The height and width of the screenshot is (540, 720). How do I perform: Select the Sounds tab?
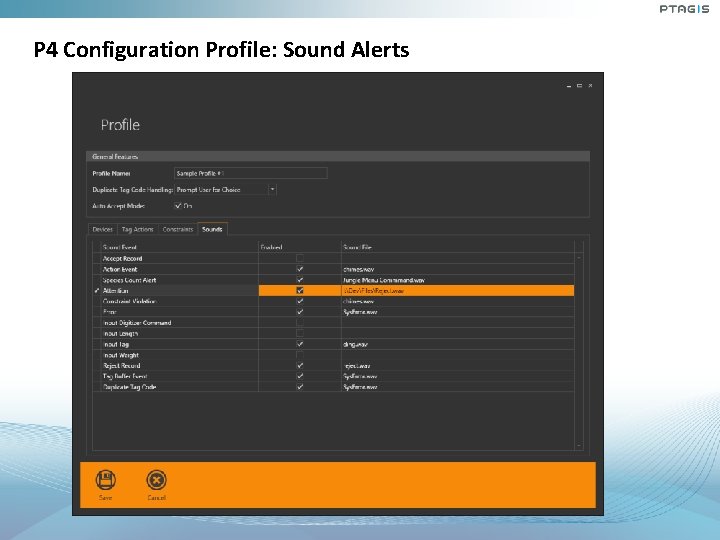[212, 229]
